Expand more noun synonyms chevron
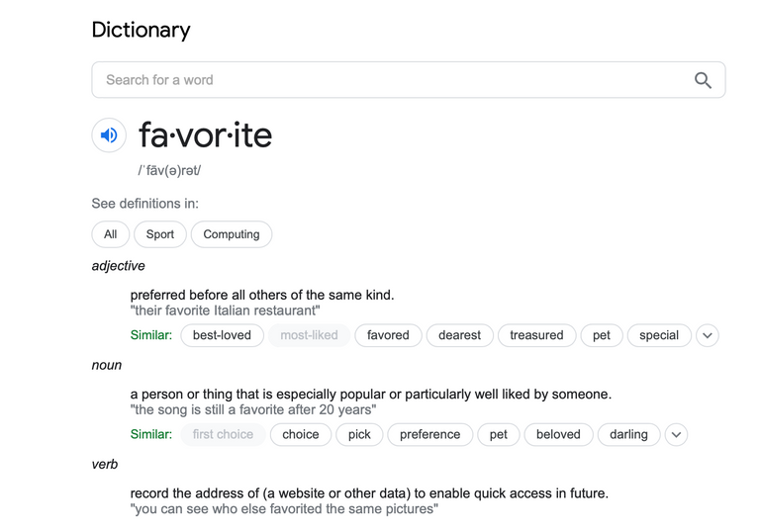This screenshot has width=760, height=532. tap(676, 435)
